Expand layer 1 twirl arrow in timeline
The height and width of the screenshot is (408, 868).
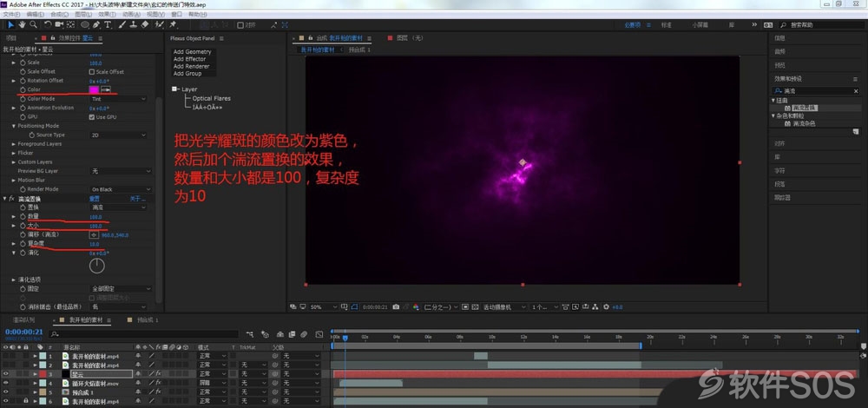tap(36, 356)
